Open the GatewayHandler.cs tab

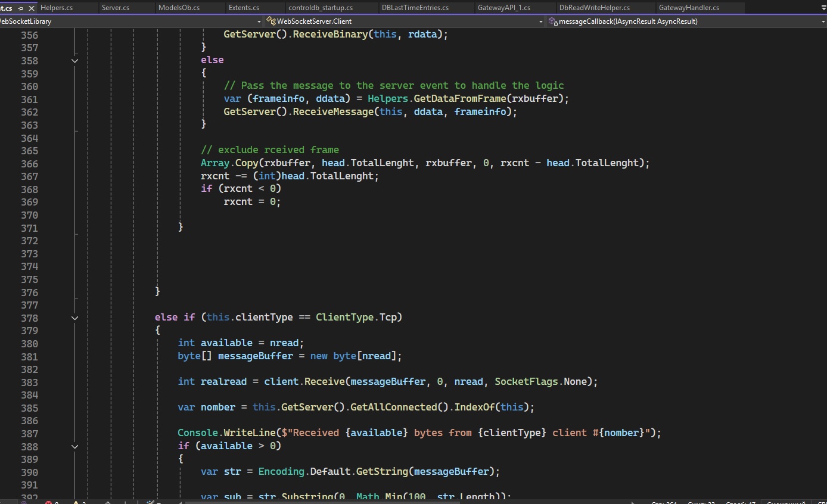pyautogui.click(x=689, y=8)
